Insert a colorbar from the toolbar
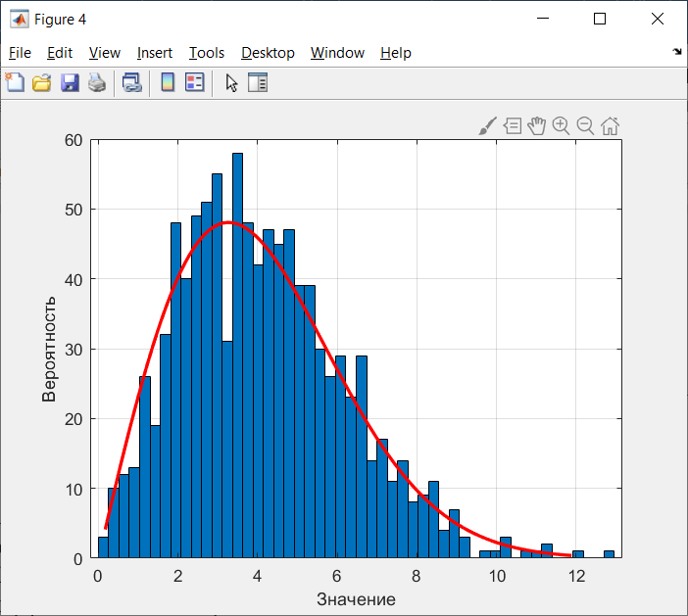 (x=168, y=82)
